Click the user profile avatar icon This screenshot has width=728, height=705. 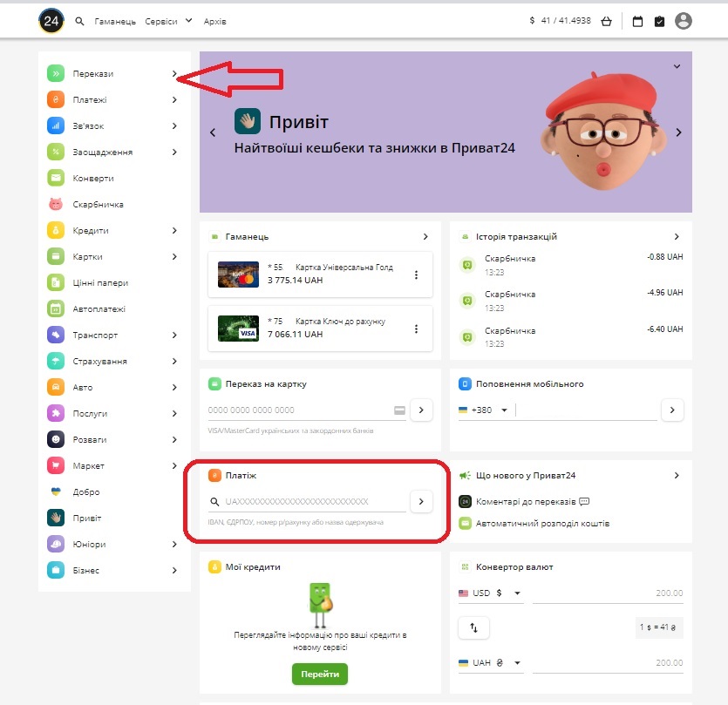pos(684,21)
